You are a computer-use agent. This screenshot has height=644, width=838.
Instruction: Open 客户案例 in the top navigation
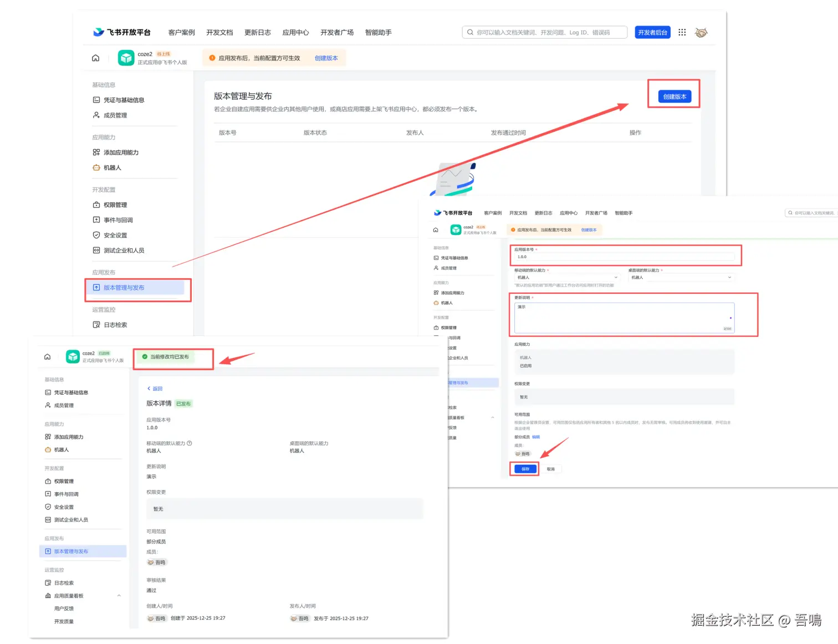click(x=182, y=33)
